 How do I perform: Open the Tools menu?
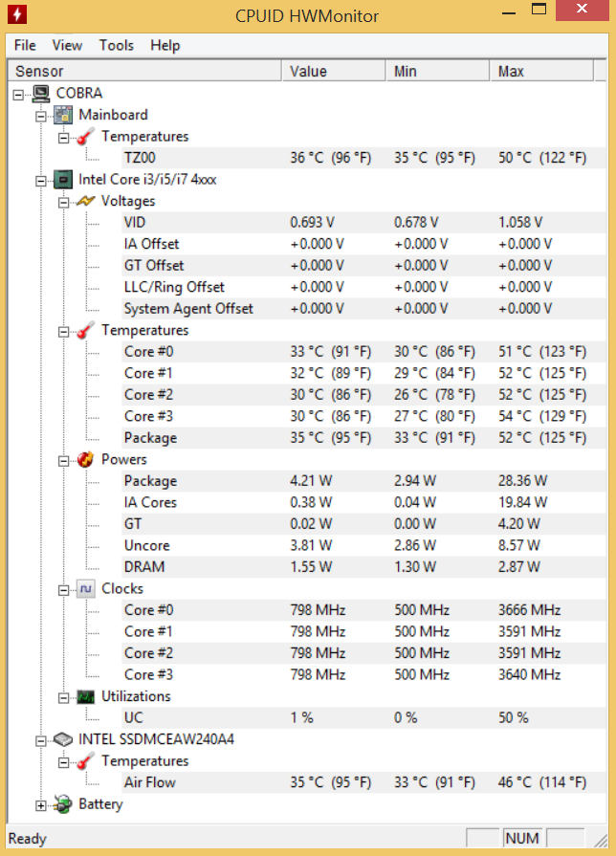coord(116,45)
